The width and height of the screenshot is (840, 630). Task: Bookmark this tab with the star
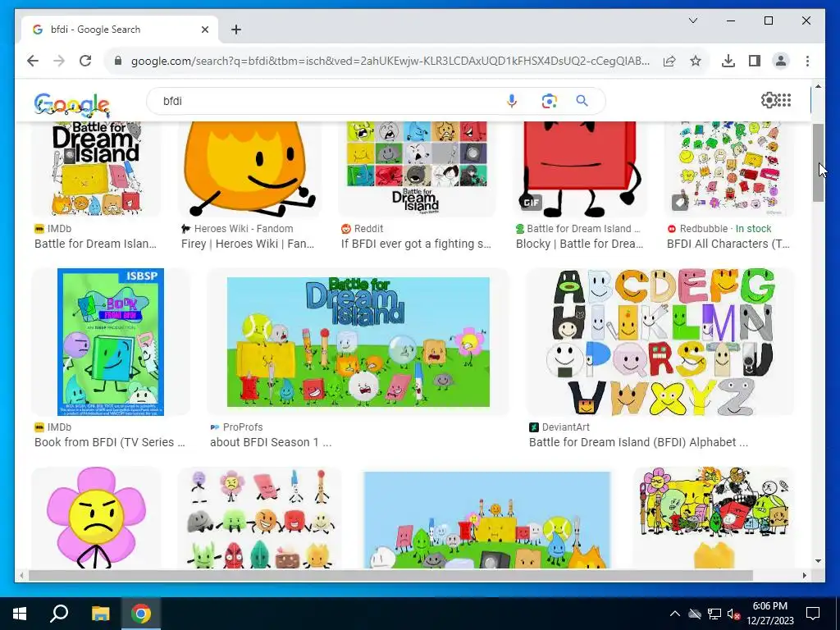click(x=696, y=61)
